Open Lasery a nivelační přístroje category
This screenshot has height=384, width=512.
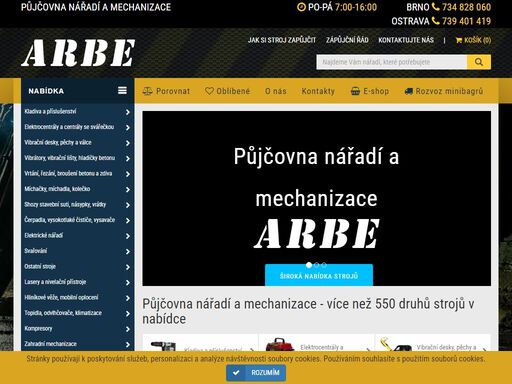click(x=77, y=282)
